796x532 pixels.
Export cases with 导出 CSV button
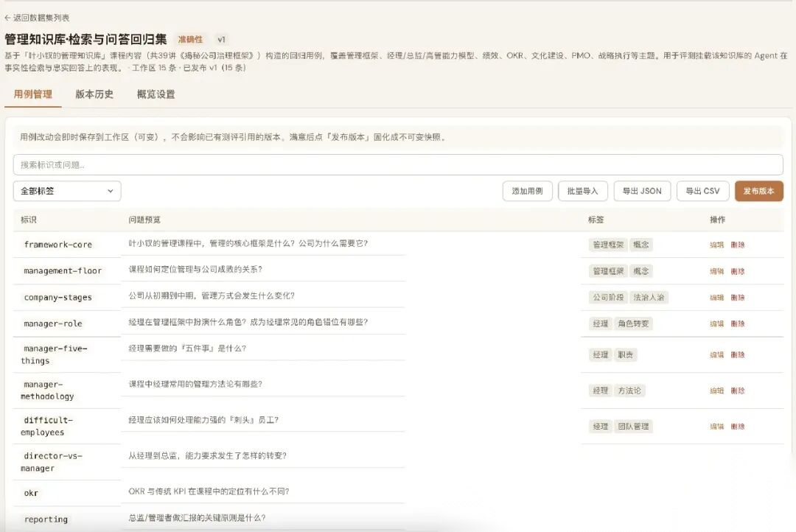pyautogui.click(x=702, y=191)
